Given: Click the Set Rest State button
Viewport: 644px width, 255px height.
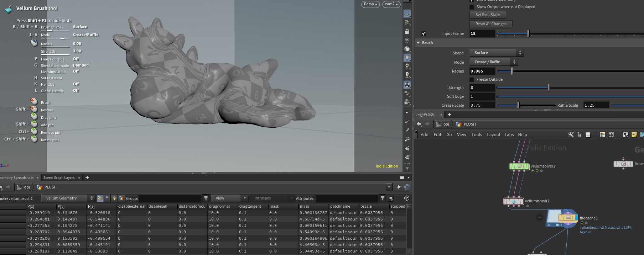Looking at the screenshot, I should click(x=488, y=15).
